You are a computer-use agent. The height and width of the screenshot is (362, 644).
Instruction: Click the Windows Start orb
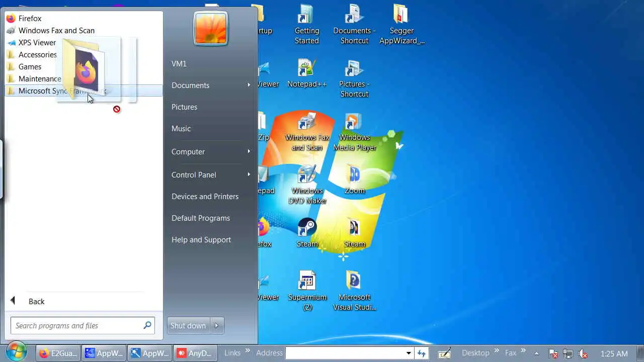point(17,352)
